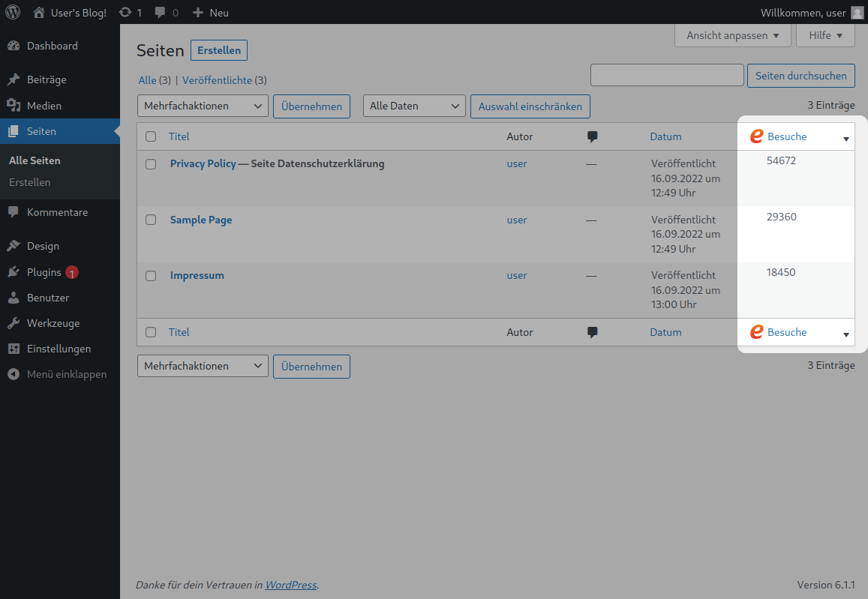Click the Plugins plug icon

pos(14,272)
